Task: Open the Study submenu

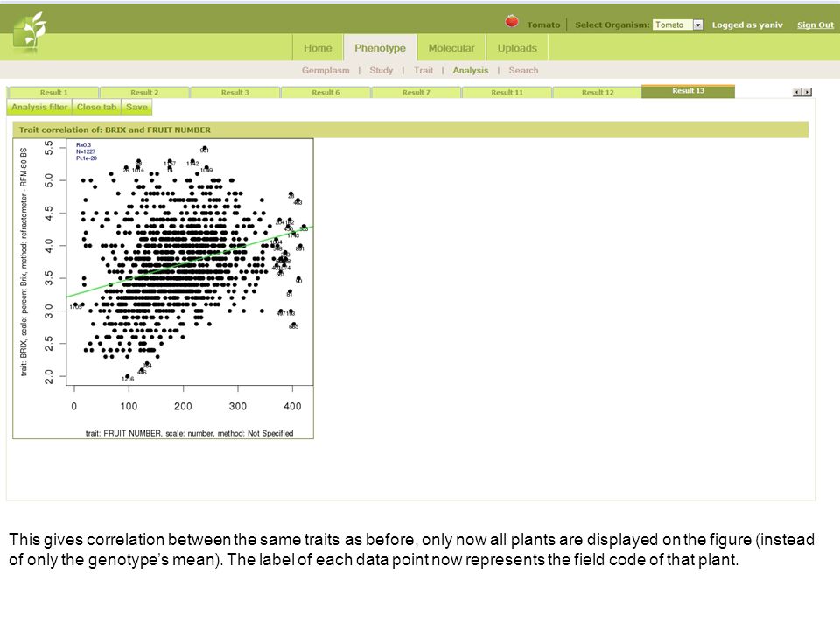Action: point(381,70)
